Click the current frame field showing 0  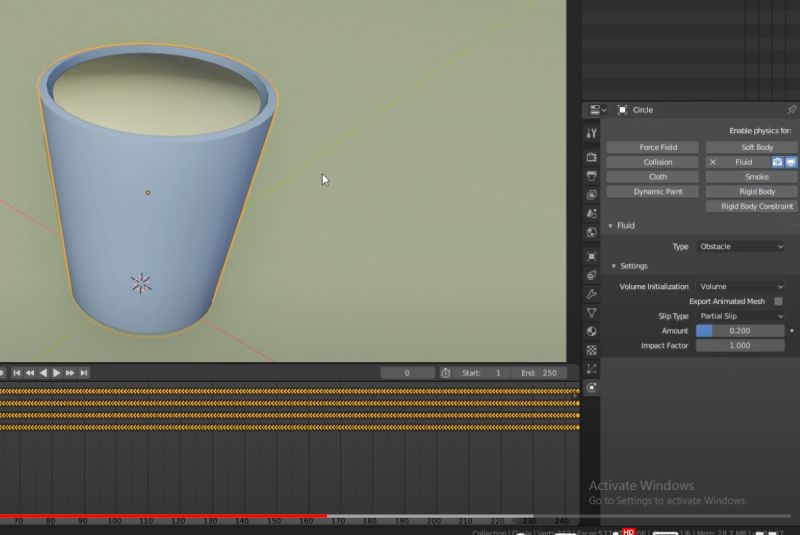tap(407, 373)
